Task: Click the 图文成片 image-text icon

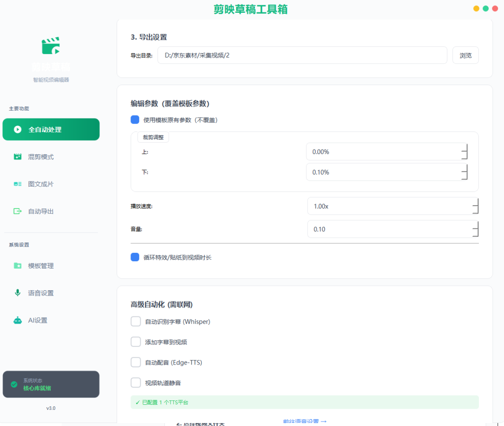Action: pyautogui.click(x=18, y=184)
